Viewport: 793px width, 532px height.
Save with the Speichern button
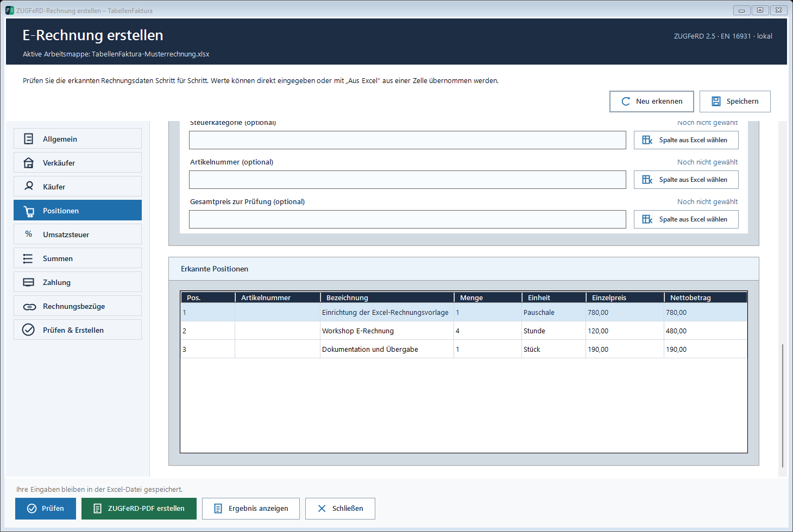tap(735, 102)
